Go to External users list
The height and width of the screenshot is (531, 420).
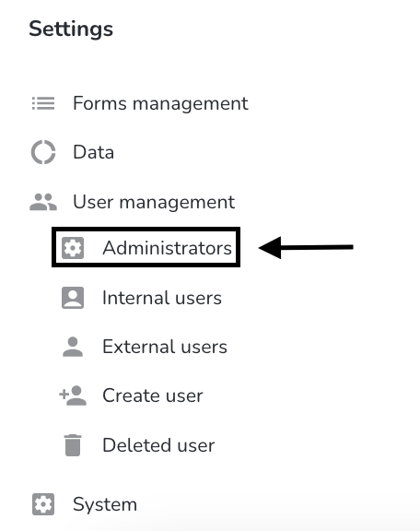click(165, 347)
